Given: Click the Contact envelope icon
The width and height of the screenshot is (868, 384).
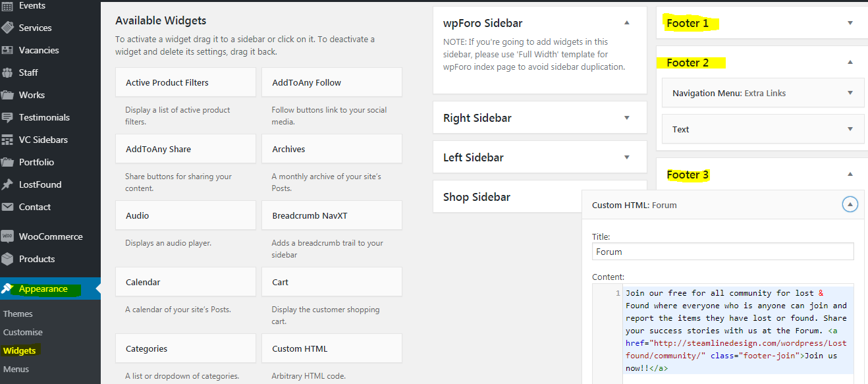Looking at the screenshot, I should pyautogui.click(x=8, y=207).
